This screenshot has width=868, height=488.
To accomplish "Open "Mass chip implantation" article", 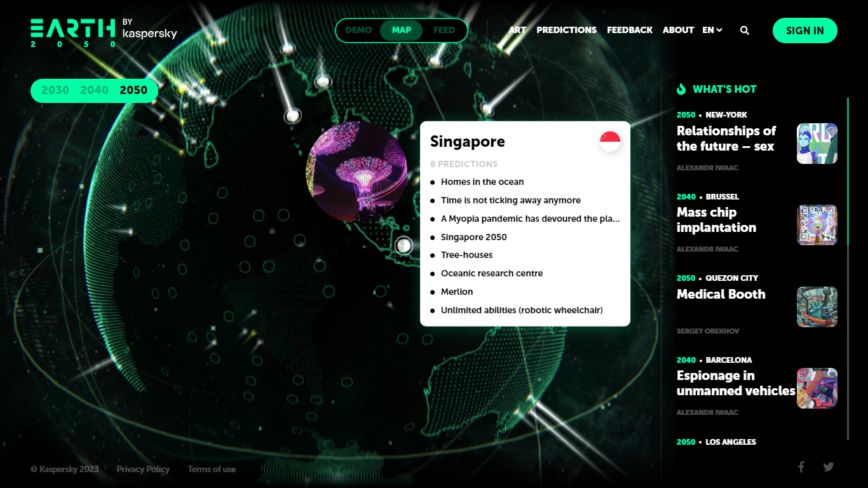I will (716, 220).
